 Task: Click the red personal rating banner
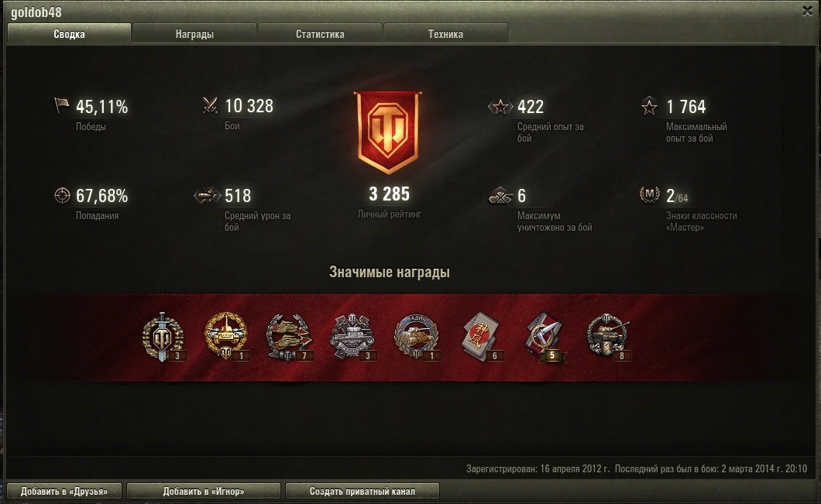pyautogui.click(x=388, y=132)
